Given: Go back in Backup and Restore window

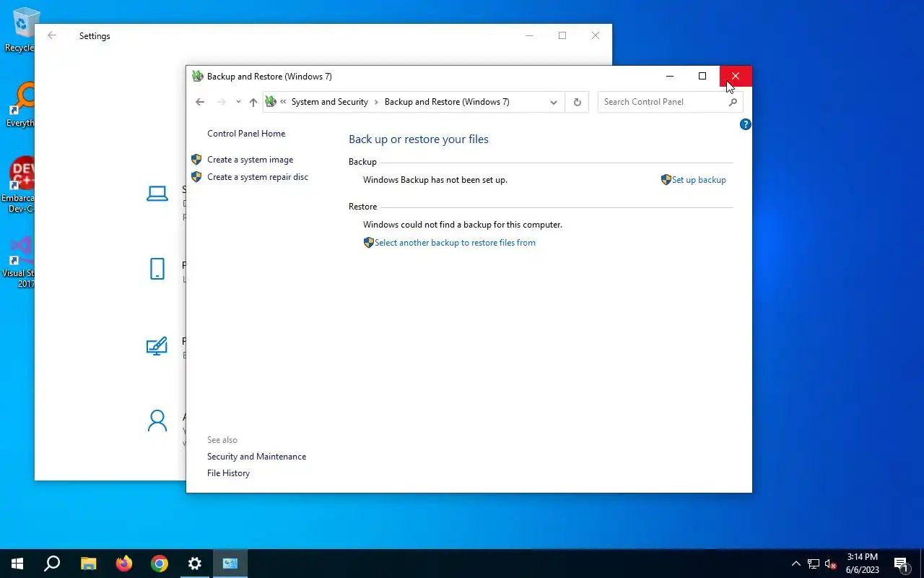Looking at the screenshot, I should point(200,102).
